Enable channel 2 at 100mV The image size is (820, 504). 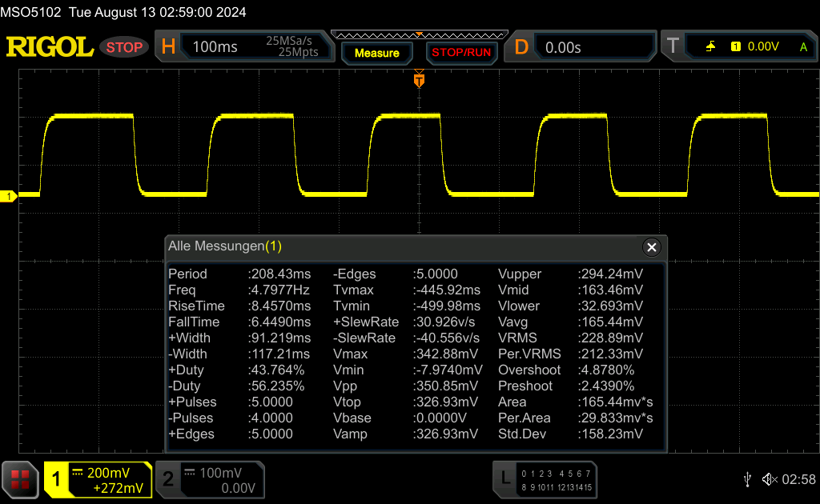pos(210,479)
